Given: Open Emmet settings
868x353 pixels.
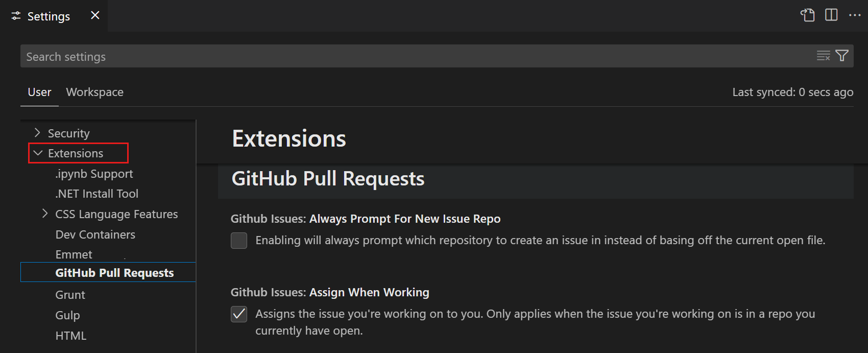Looking at the screenshot, I should (74, 254).
